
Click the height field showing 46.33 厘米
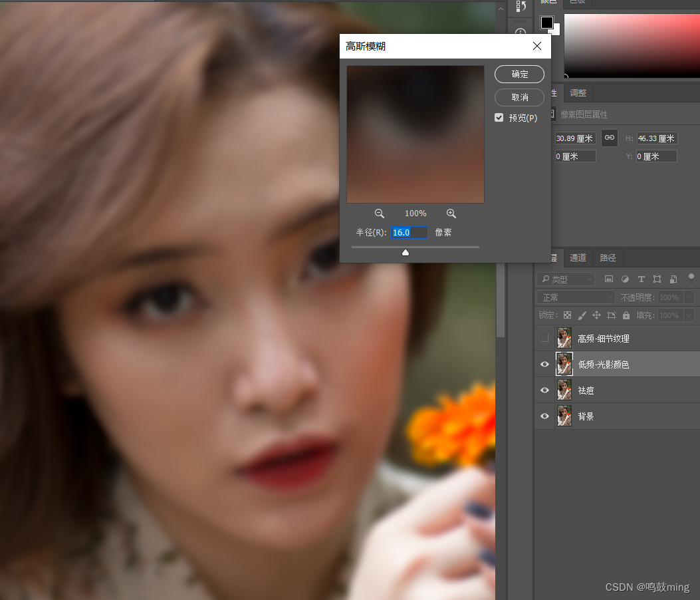pos(657,138)
